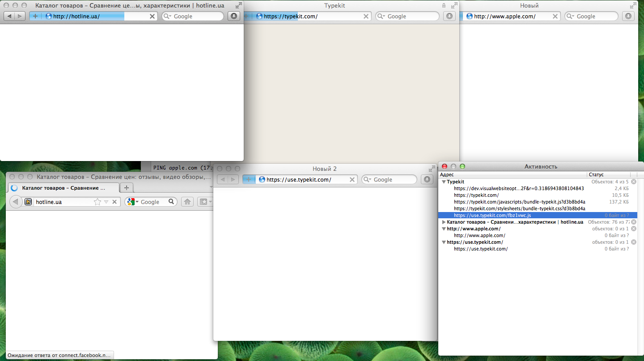Select the bundle-typekit.js activity entry
The width and height of the screenshot is (644, 361).
coord(519,202)
